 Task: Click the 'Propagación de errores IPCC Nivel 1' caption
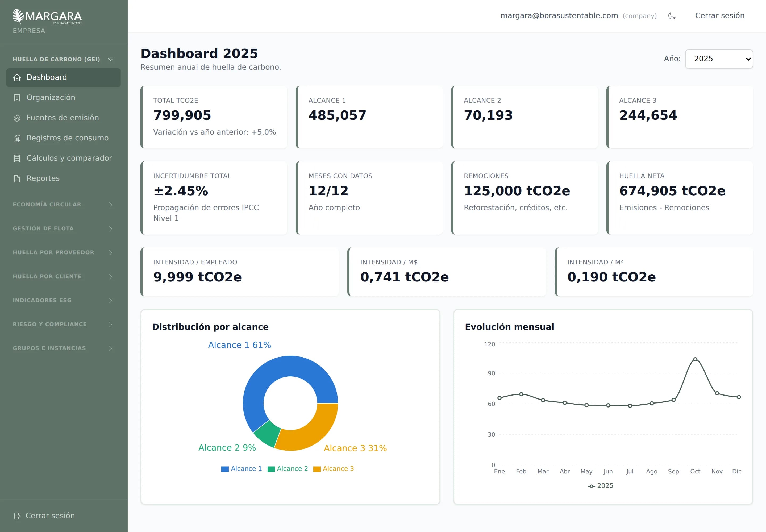pos(206,213)
